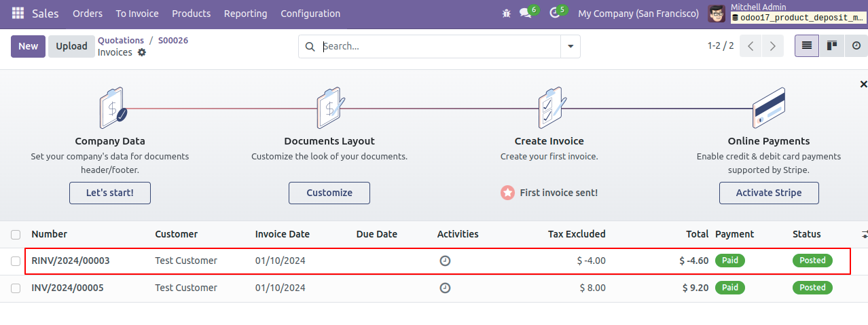Switch to activity view clock icon
The image size is (868, 325).
coord(856,46)
